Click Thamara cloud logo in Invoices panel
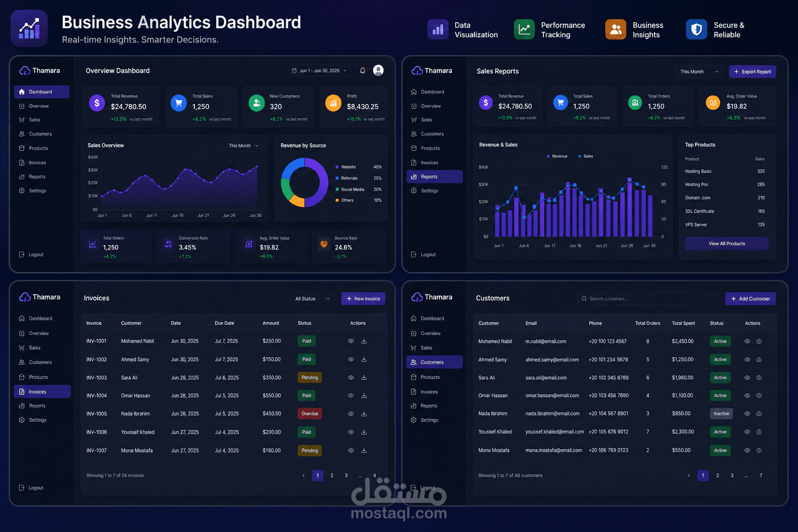This screenshot has width=798, height=532. [x=25, y=297]
